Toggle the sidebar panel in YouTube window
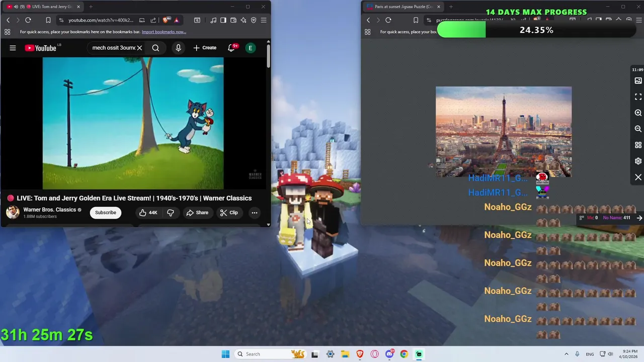The height and width of the screenshot is (362, 644). point(223,20)
